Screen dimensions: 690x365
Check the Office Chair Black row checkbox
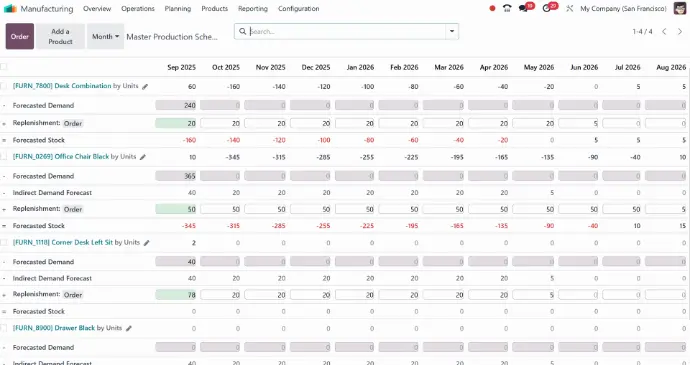(x=4, y=156)
